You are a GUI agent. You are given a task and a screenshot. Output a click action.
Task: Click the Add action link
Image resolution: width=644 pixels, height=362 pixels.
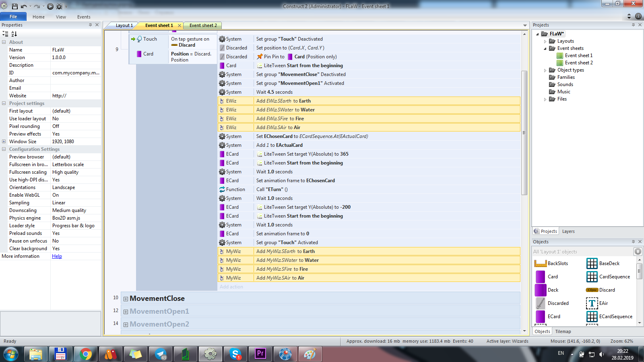point(231,287)
